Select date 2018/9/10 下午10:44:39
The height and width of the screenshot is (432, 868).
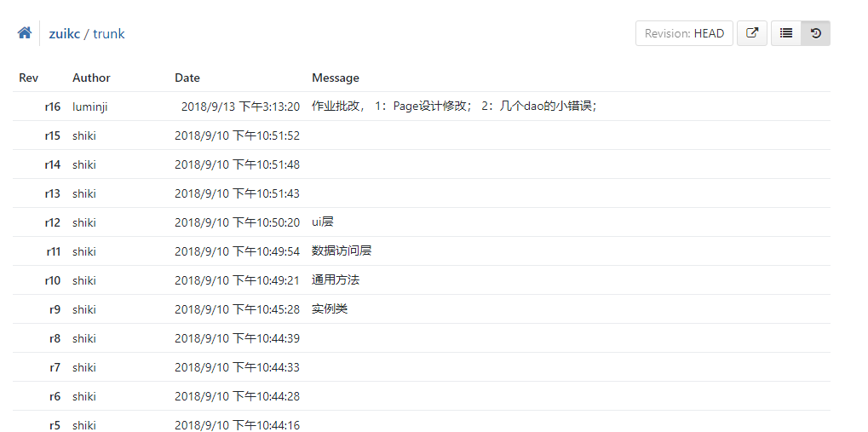[238, 338]
